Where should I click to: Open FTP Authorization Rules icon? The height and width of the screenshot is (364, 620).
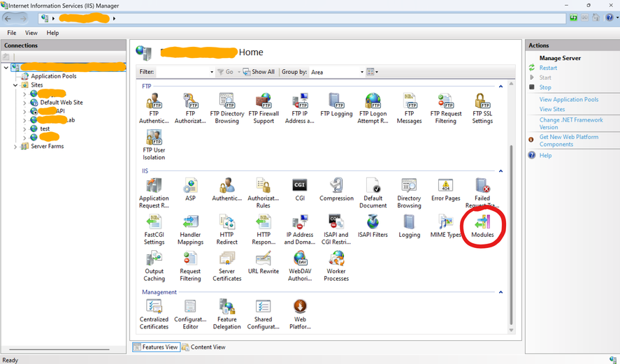click(190, 108)
